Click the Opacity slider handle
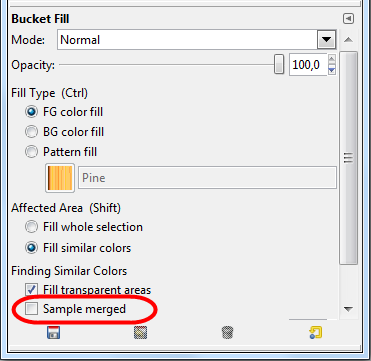Screen dimensions: 371x361 pos(279,65)
